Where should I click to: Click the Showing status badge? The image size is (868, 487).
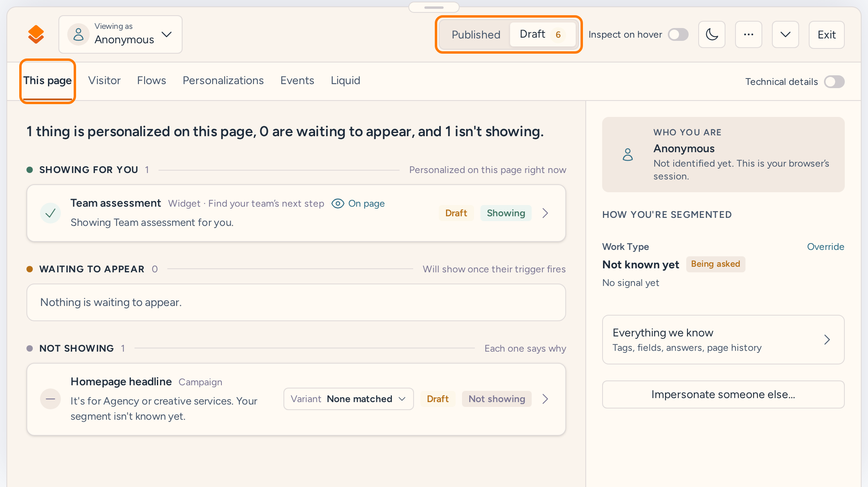click(506, 213)
